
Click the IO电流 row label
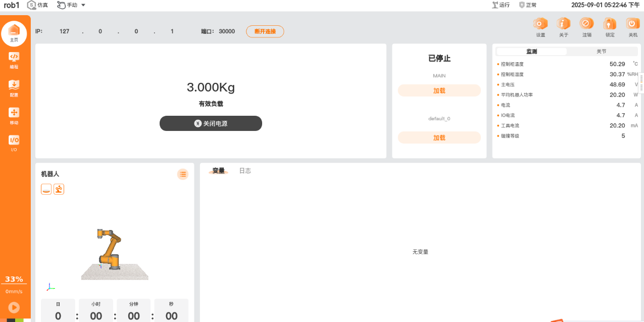coord(508,115)
